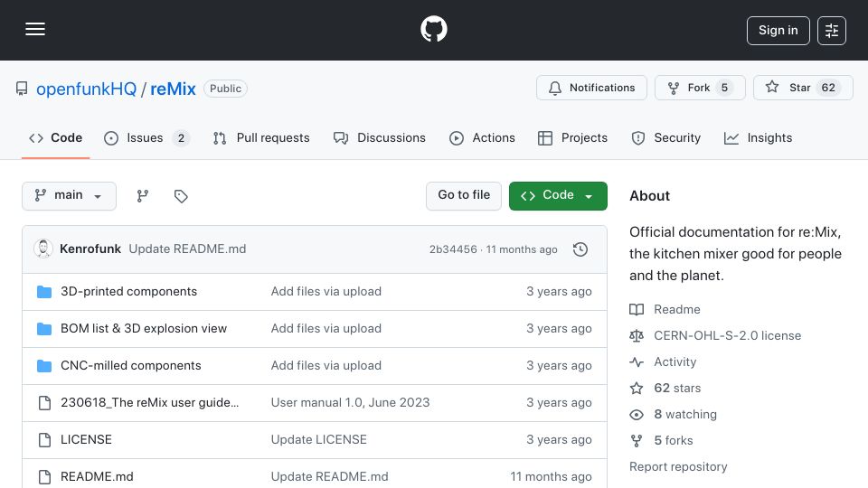Open Add files via upload for CNC-milled row
The height and width of the screenshot is (488, 868).
(x=326, y=366)
